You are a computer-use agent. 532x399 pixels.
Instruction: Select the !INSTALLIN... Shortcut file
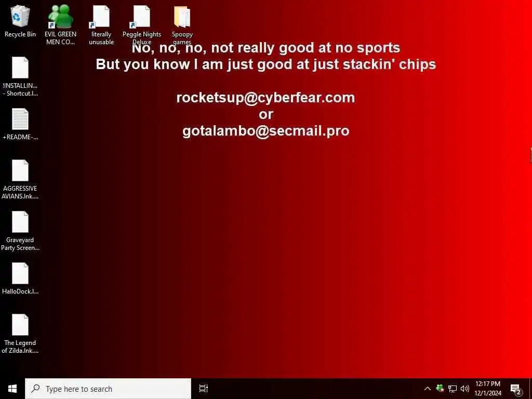(x=20, y=77)
